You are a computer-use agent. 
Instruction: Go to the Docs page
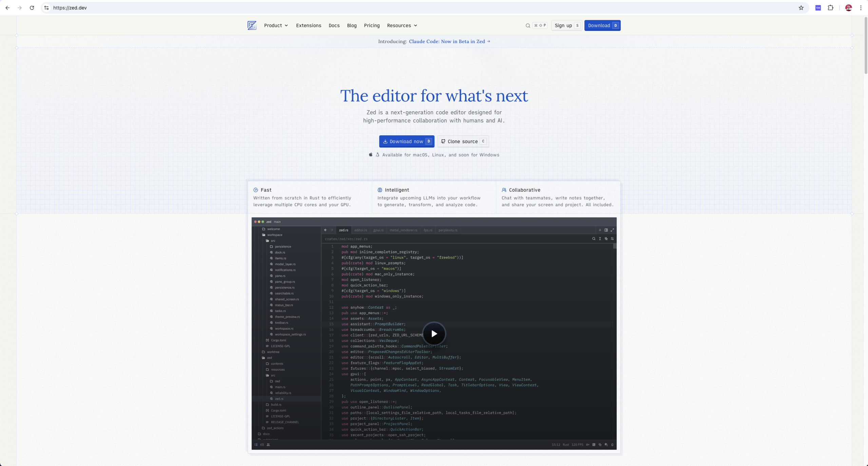[x=334, y=25]
